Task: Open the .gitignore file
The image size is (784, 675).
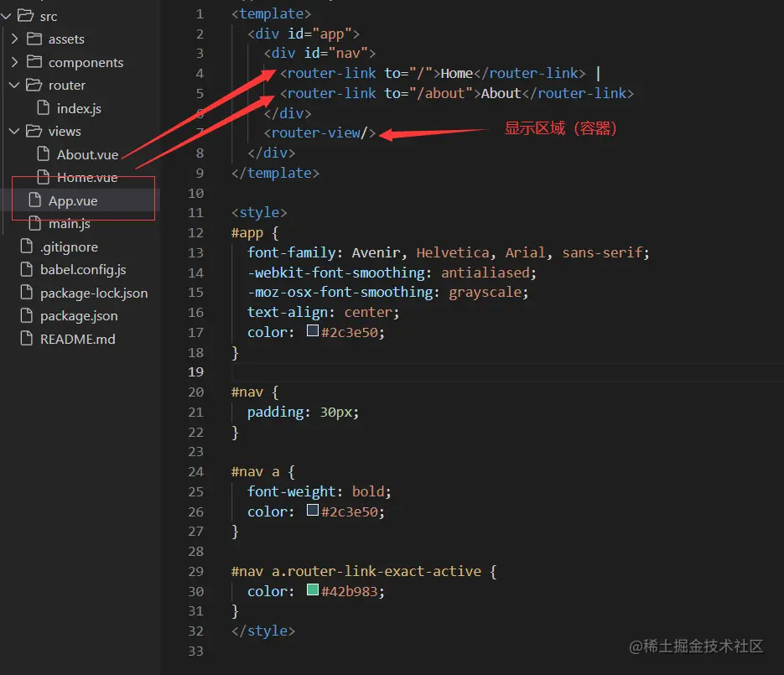Action: (69, 247)
